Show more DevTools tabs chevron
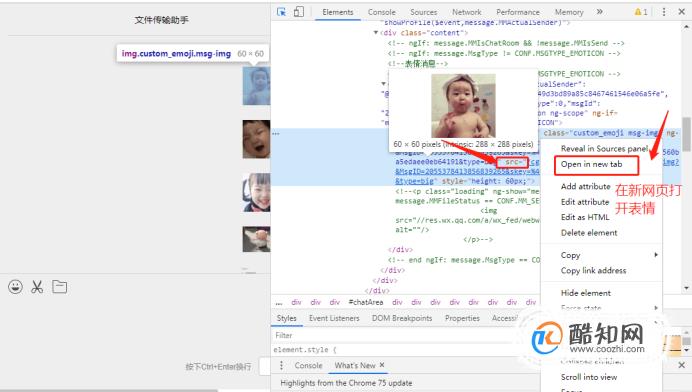The image size is (692, 392). 599,12
